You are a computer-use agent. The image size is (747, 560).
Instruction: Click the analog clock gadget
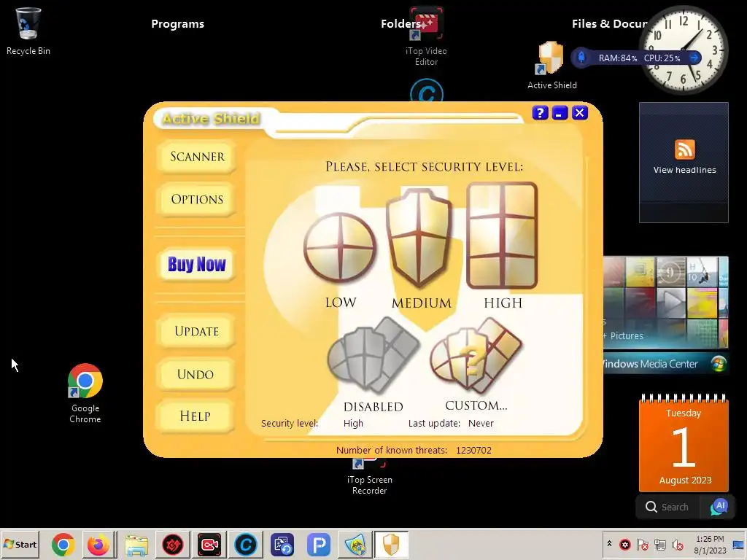(x=684, y=50)
